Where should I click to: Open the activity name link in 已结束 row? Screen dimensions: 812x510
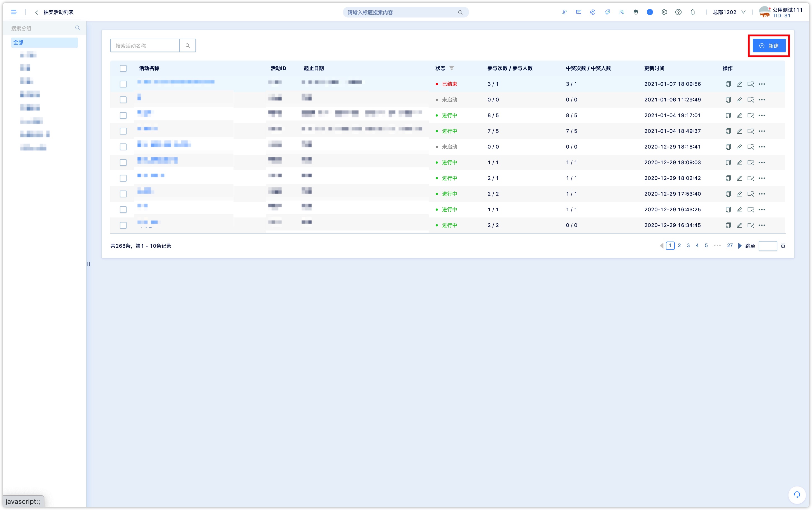coord(176,82)
